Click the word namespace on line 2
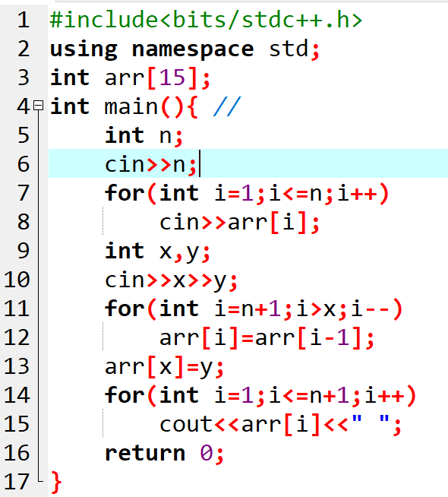 click(x=193, y=49)
